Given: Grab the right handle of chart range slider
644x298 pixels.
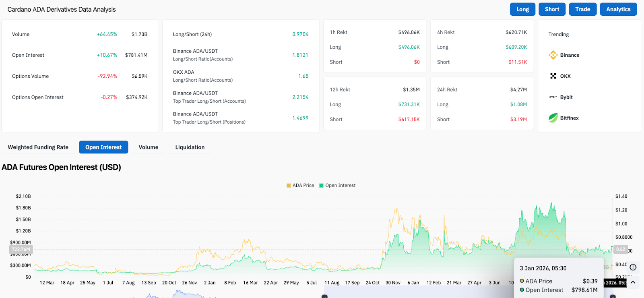Looking at the screenshot, I should pos(613,296).
